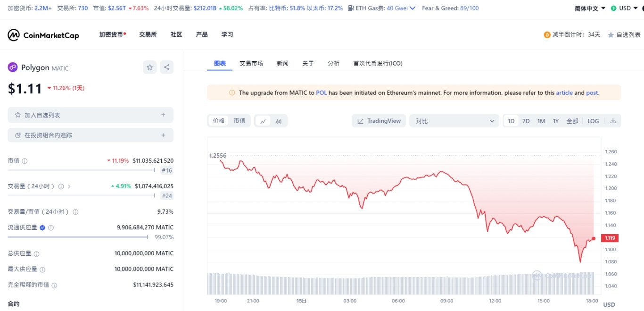Image resolution: width=644 pixels, height=311 pixels.
Task: Click the circulating supply 99.07% progress bar
Action: (78, 237)
